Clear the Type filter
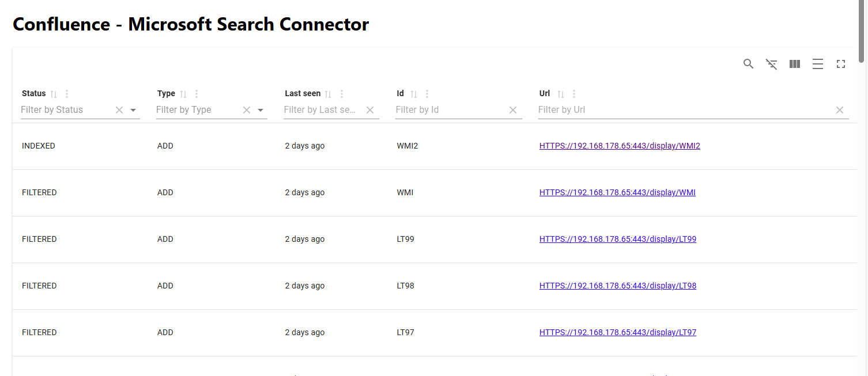Viewport: 868px width, 376px height. 247,110
